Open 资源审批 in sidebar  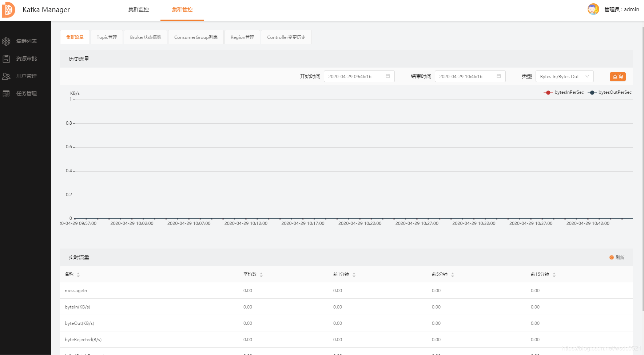(x=27, y=59)
